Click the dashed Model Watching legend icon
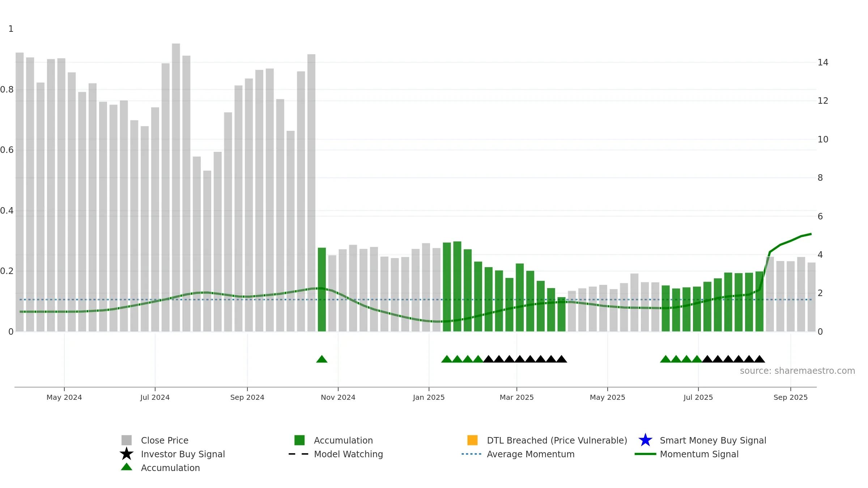868x488 pixels. coord(299,454)
